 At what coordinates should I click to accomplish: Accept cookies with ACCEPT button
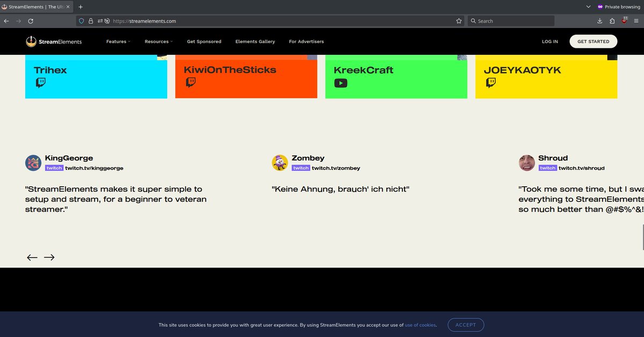(x=466, y=325)
